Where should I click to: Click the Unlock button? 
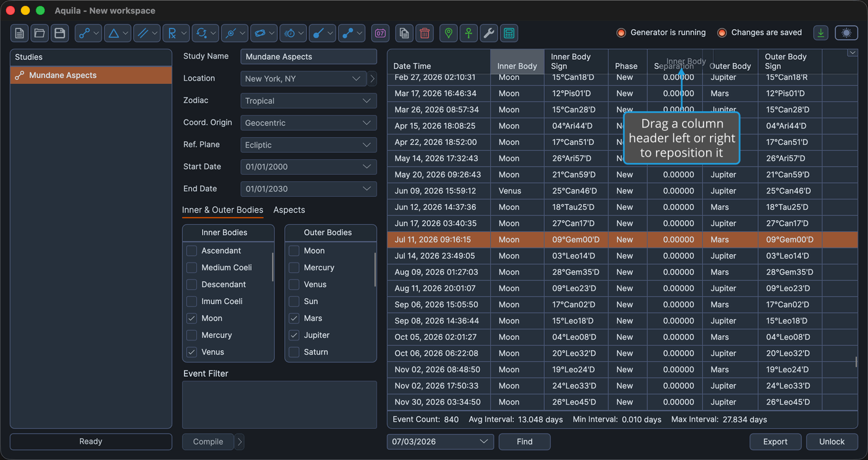click(832, 442)
